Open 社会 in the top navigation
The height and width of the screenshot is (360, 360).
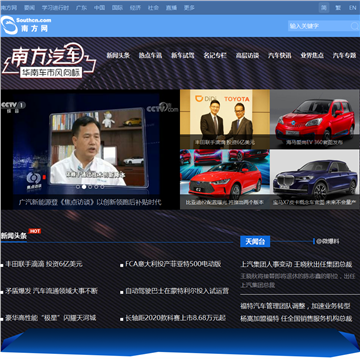pyautogui.click(x=153, y=8)
